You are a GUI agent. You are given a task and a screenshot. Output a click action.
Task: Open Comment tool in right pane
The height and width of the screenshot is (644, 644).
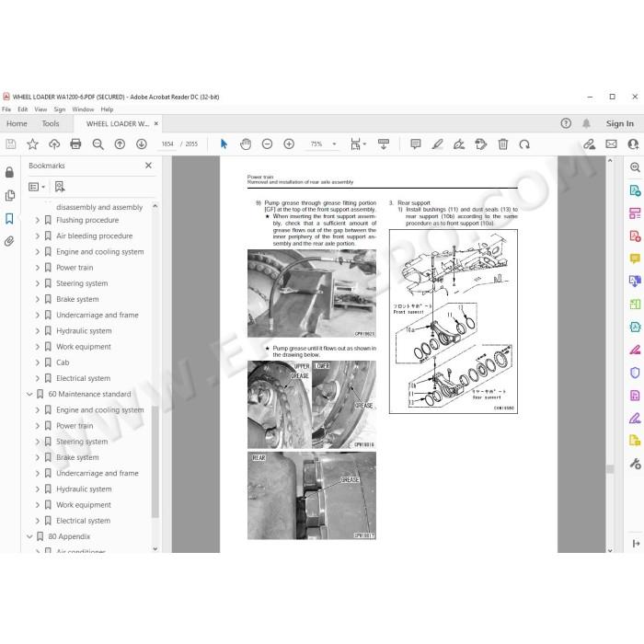[x=635, y=259]
